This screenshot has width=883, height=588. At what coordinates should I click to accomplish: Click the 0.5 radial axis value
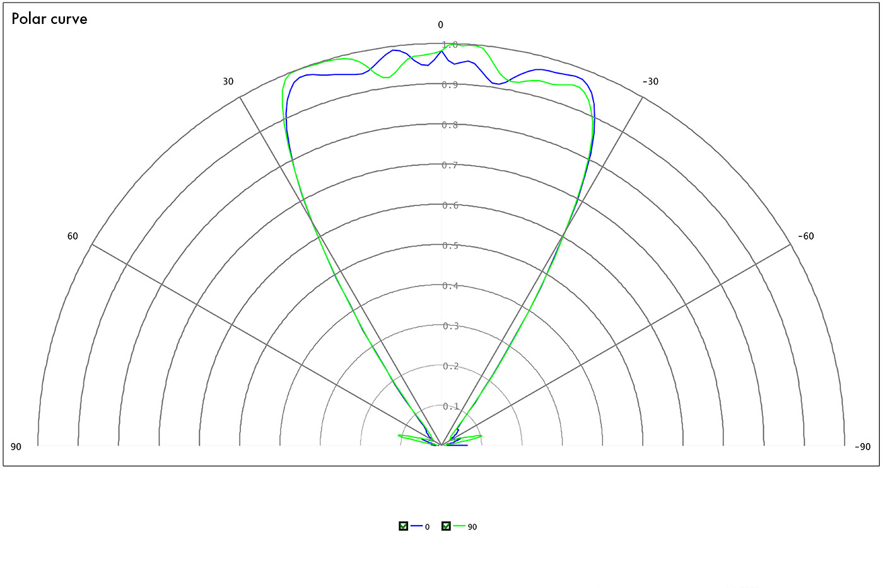coord(450,246)
